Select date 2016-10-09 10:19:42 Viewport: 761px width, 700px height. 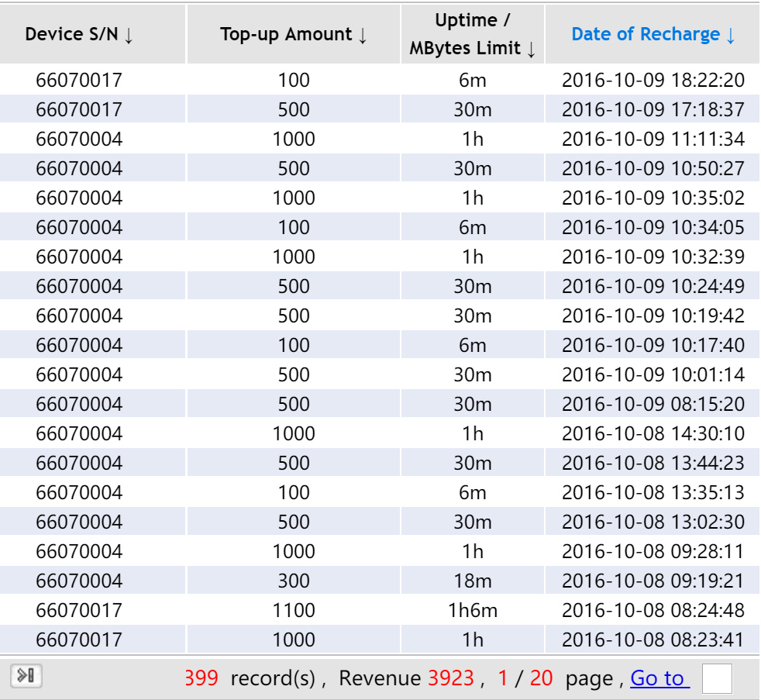point(653,316)
